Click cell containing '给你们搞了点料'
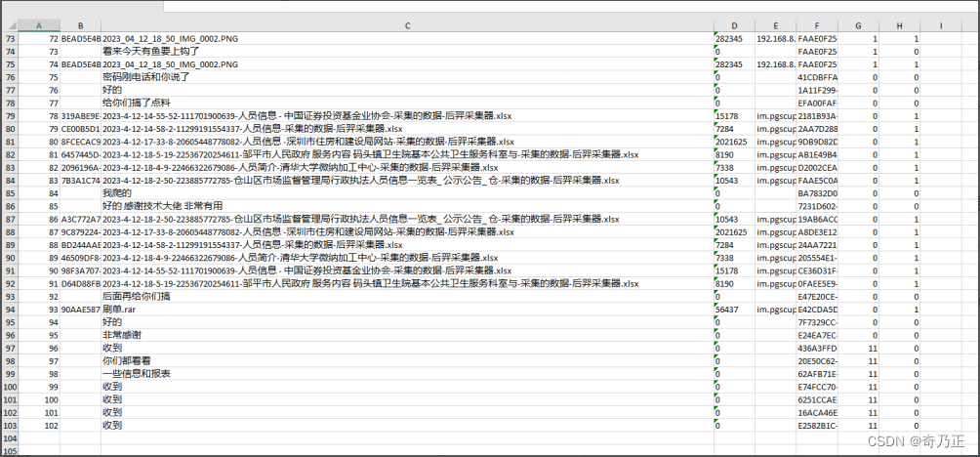Viewport: 980px width, 457px height. click(x=407, y=104)
